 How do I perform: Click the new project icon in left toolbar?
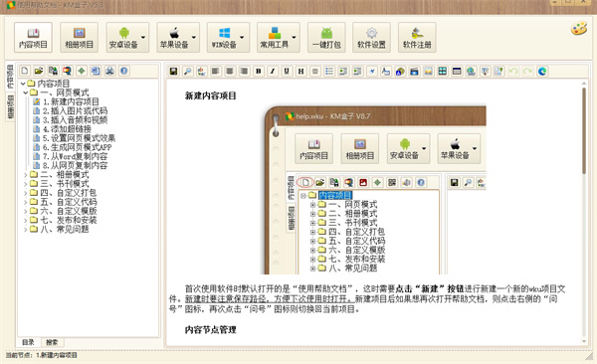tap(25, 71)
